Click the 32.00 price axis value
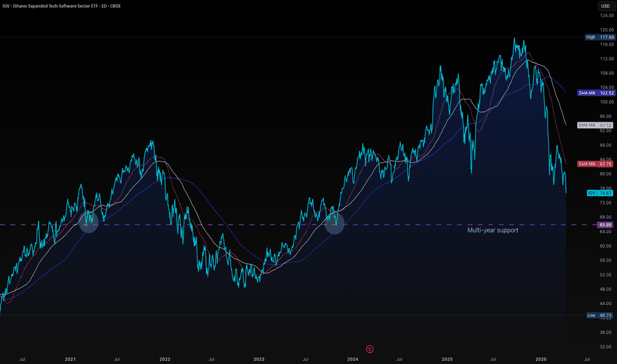The image size is (617, 364). (x=606, y=346)
